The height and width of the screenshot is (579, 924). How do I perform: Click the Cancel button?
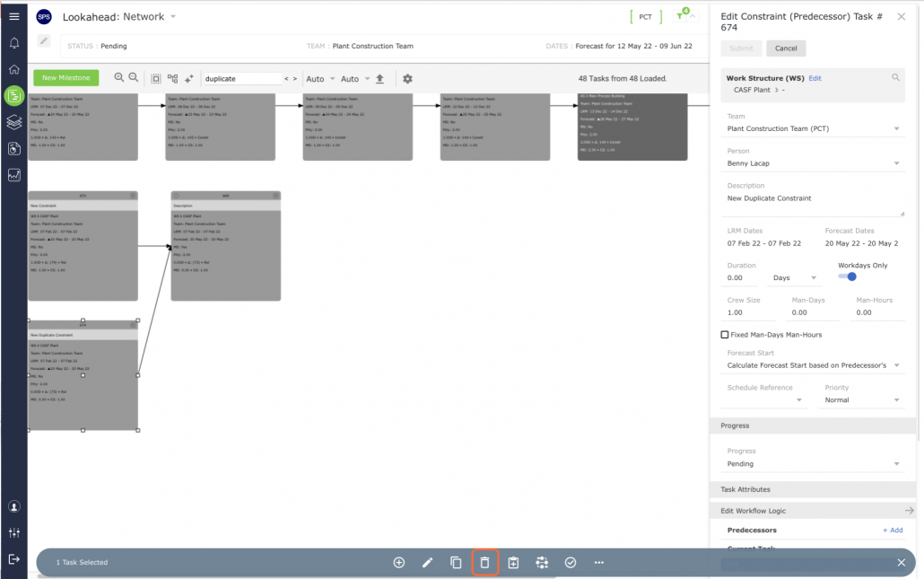pyautogui.click(x=786, y=48)
